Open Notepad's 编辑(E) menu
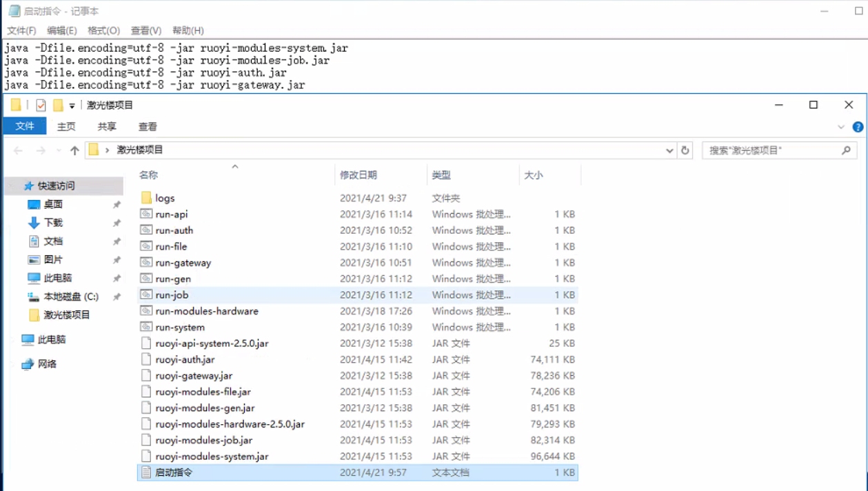Image resolution: width=868 pixels, height=491 pixels. click(62, 30)
